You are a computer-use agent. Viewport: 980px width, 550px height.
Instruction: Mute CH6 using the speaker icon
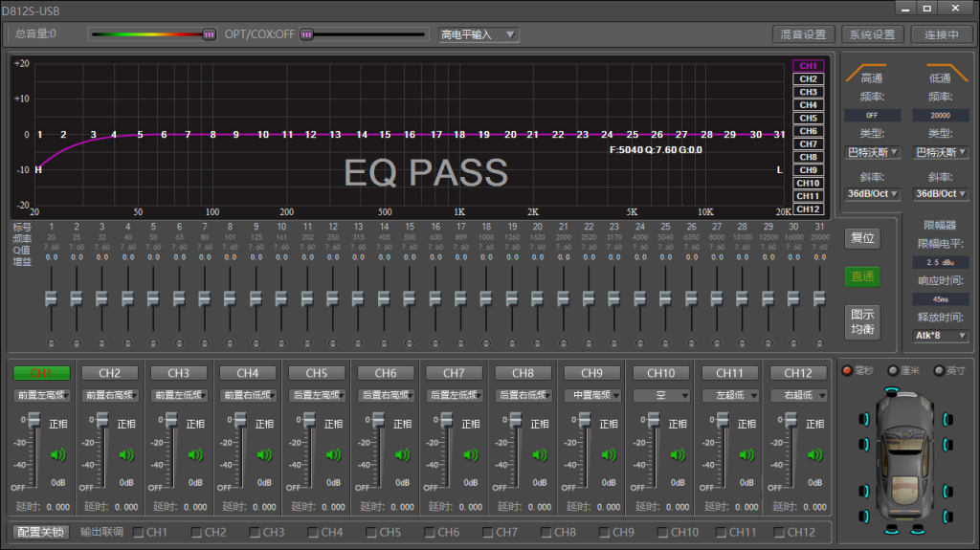pos(403,455)
